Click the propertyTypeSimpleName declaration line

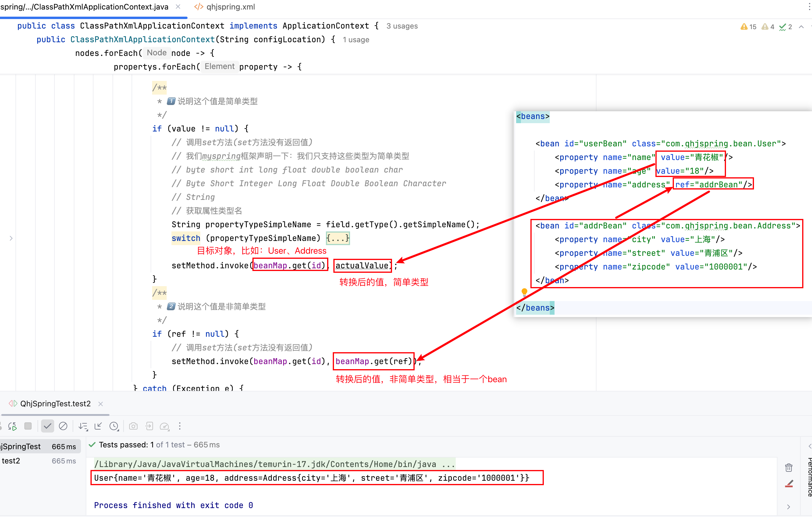click(325, 225)
